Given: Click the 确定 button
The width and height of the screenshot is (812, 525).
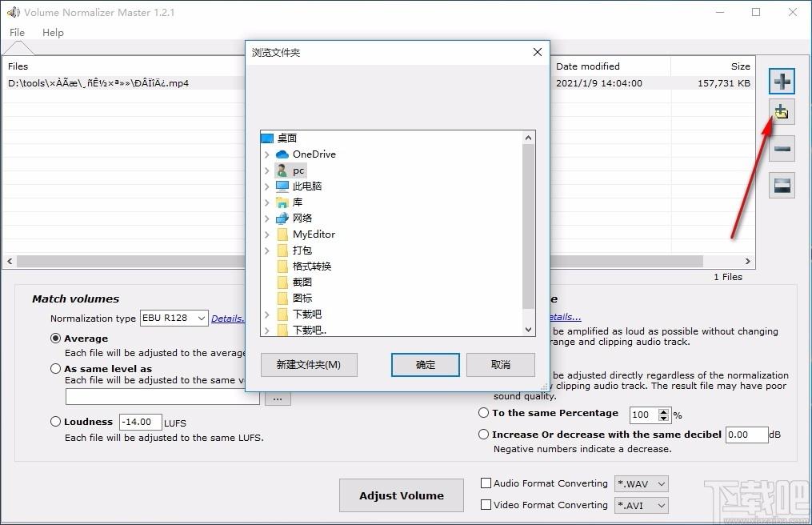Looking at the screenshot, I should [425, 365].
